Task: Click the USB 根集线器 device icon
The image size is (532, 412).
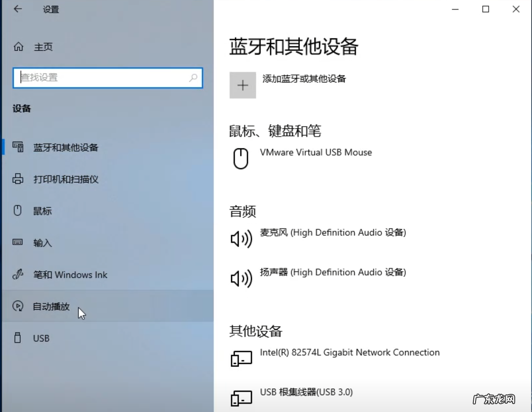Action: (241, 397)
